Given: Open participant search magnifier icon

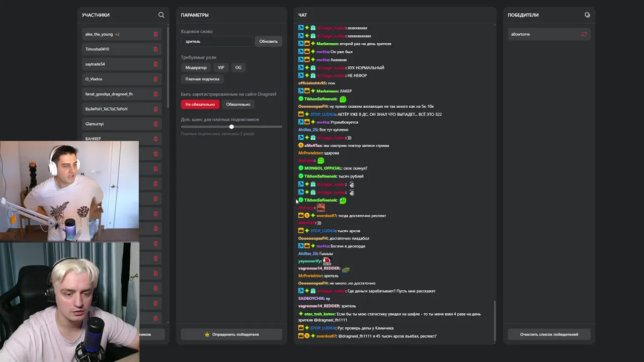Looking at the screenshot, I should [161, 15].
